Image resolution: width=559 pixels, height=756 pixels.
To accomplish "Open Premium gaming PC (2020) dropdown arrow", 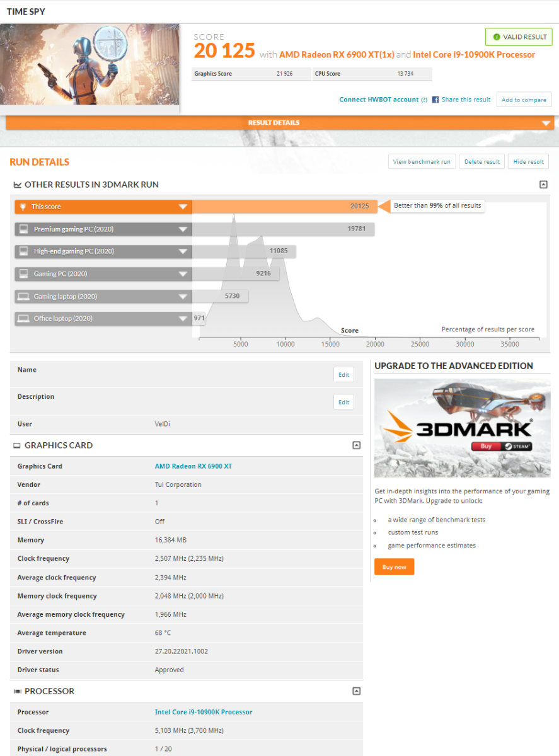I will (183, 229).
